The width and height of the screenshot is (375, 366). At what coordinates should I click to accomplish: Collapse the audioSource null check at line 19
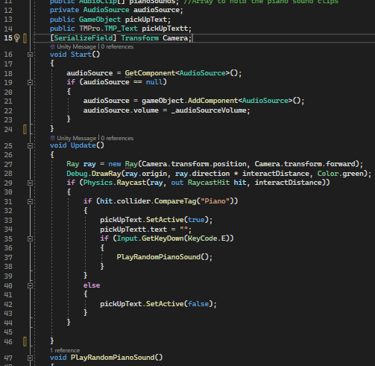tap(30, 82)
